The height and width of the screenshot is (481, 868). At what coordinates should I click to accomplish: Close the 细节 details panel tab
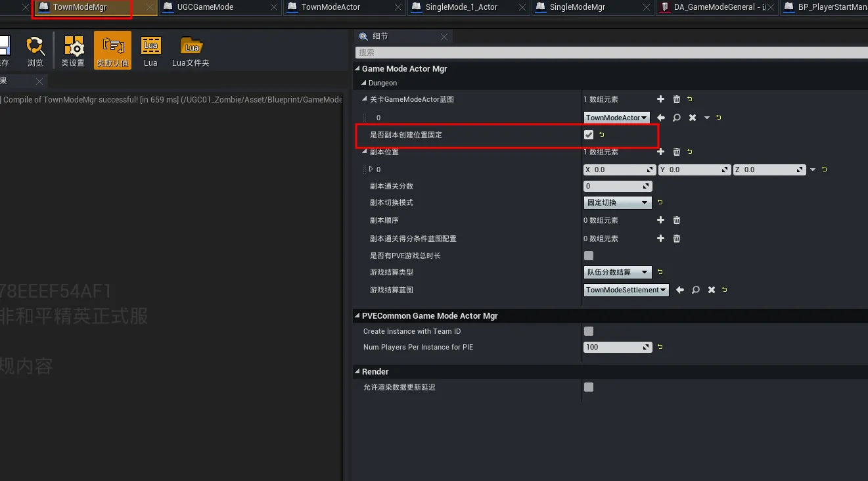[444, 37]
